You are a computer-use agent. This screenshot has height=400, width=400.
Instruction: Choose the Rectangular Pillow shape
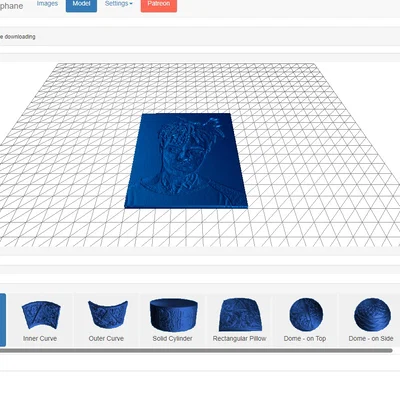coord(239,320)
